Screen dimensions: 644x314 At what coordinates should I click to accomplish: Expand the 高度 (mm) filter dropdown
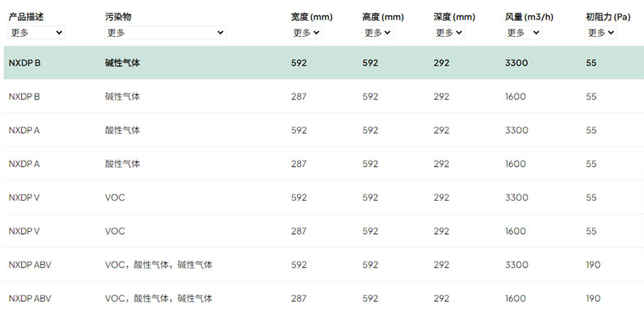(x=377, y=32)
